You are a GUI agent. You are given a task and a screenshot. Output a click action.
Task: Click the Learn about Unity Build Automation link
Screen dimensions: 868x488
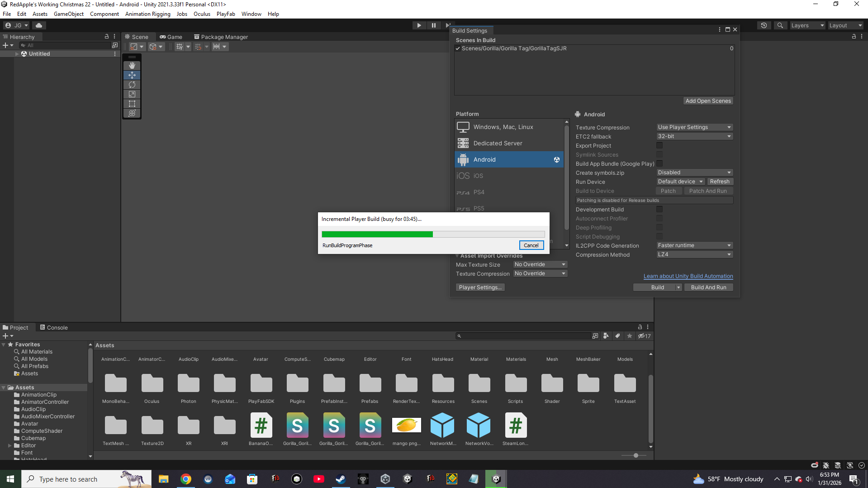(688, 276)
